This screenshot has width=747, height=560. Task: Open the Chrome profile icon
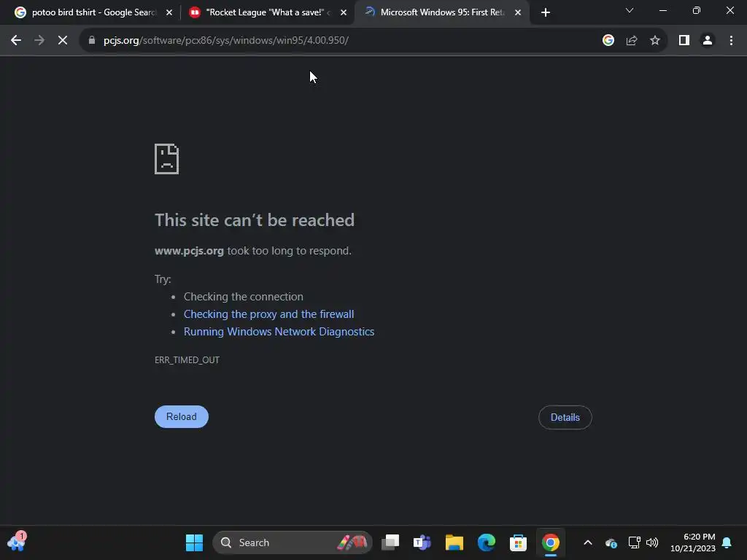pos(708,41)
